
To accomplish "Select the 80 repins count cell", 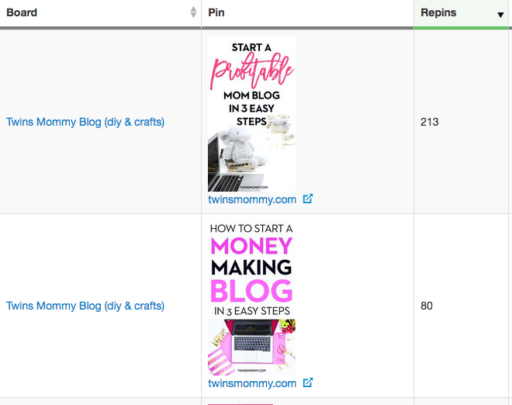I will pyautogui.click(x=426, y=306).
